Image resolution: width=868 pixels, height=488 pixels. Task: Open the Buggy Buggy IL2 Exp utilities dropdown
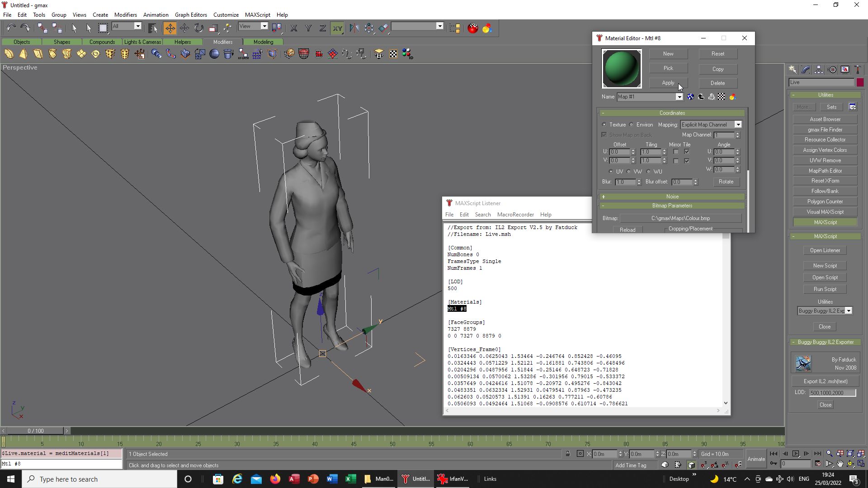click(x=825, y=311)
